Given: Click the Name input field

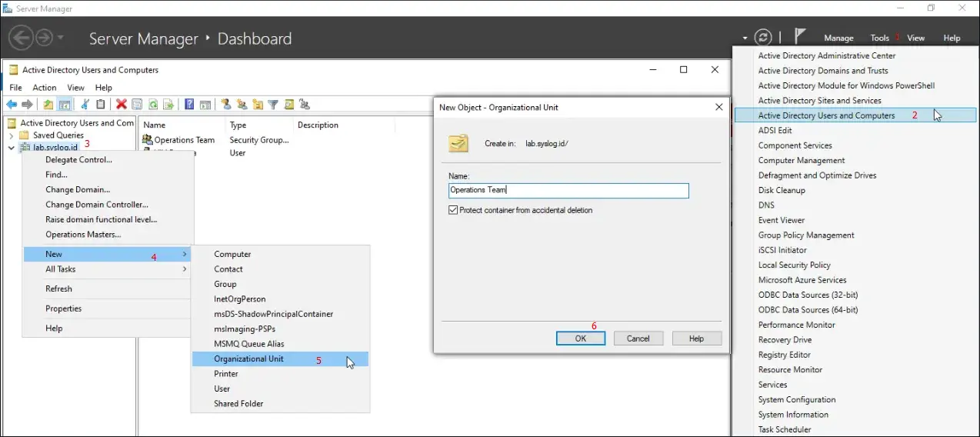Looking at the screenshot, I should click(568, 190).
